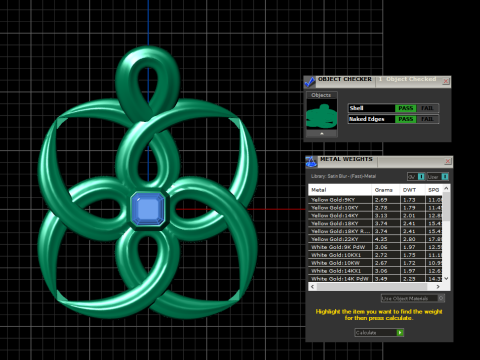This screenshot has height=360, width=480.
Task: Click the Library: Satin Blur label
Action: 343,176
